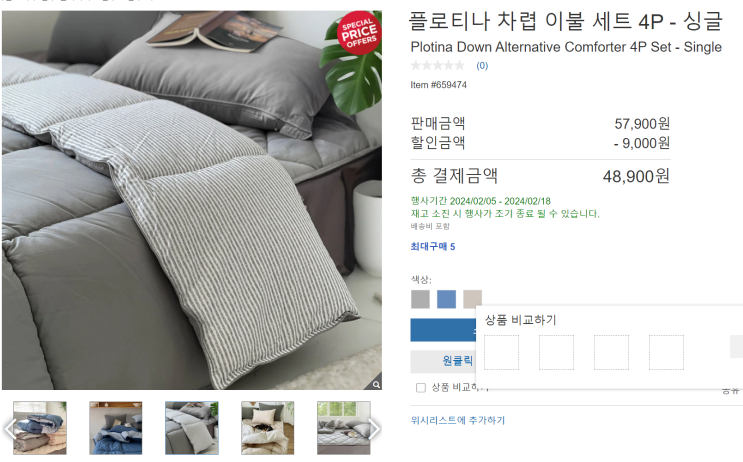Click the star rating icons
Viewport: 743px width, 462px height.
pyautogui.click(x=437, y=65)
